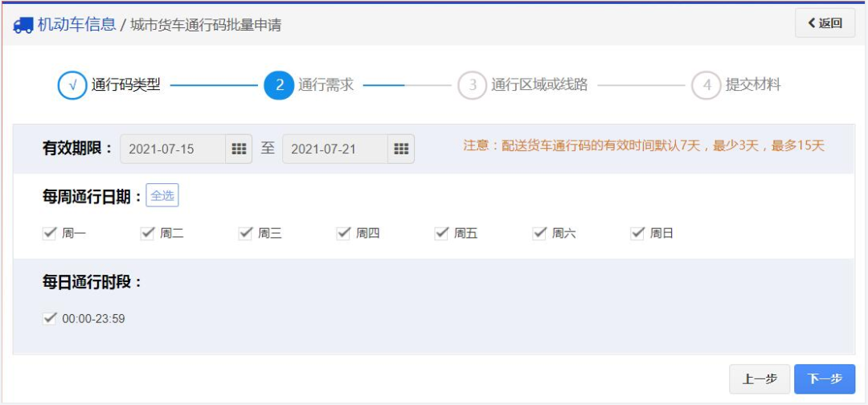Image resolution: width=868 pixels, height=405 pixels.
Task: Click the step 4 circle 提交材料
Action: (706, 85)
